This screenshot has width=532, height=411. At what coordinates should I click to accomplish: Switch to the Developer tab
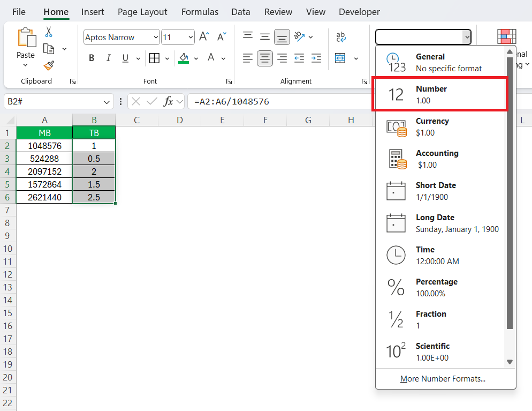359,12
